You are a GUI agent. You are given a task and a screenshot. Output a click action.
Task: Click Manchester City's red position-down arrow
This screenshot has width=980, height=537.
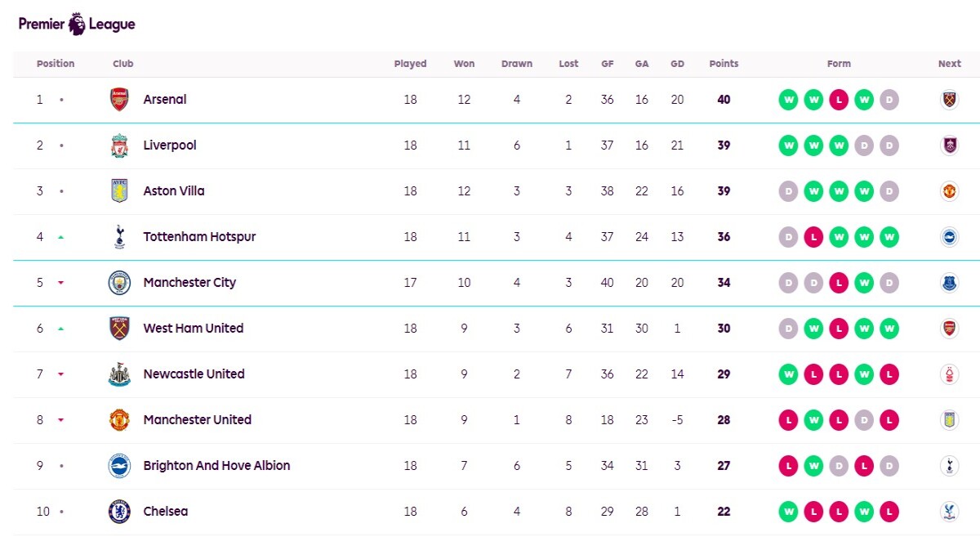pyautogui.click(x=60, y=283)
